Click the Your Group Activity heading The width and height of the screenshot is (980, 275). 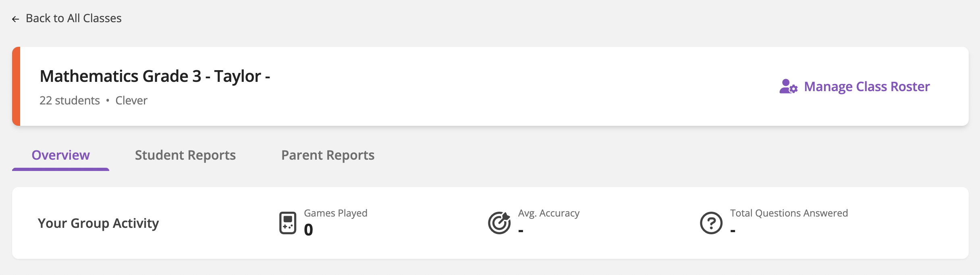(x=98, y=223)
